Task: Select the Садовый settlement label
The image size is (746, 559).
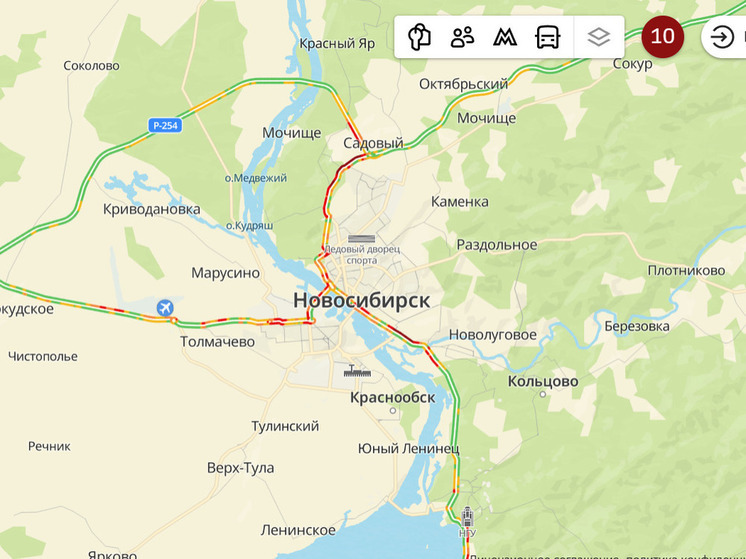Action: point(373,143)
